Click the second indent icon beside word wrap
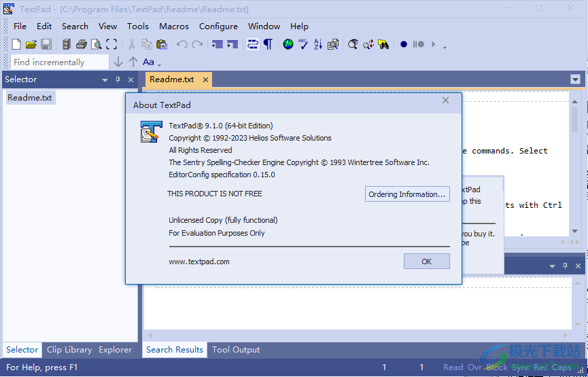588x377 pixels. (232, 44)
